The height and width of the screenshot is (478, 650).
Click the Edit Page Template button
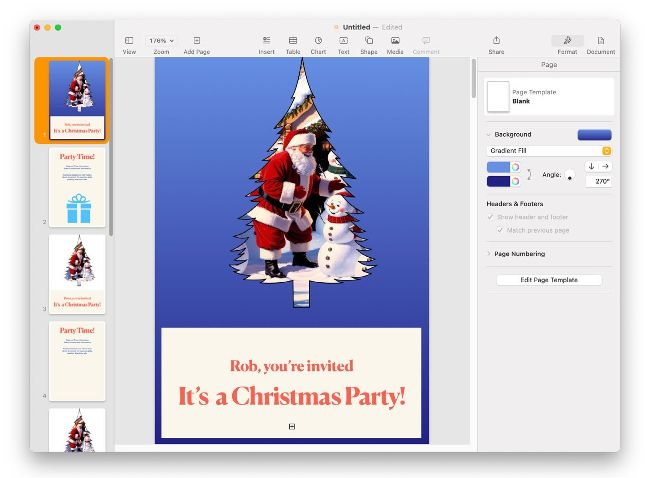coord(549,280)
